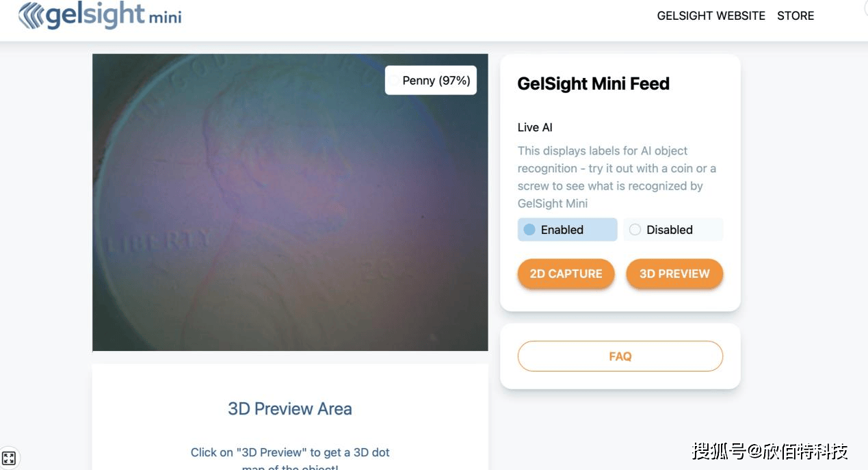
Task: Open the GELSIGHT WEBSITE nav link
Action: coord(711,16)
